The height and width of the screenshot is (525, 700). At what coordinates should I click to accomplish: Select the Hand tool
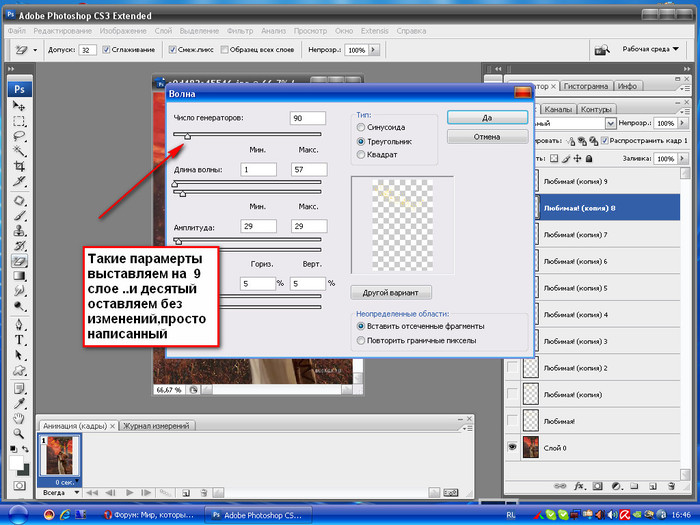click(19, 419)
